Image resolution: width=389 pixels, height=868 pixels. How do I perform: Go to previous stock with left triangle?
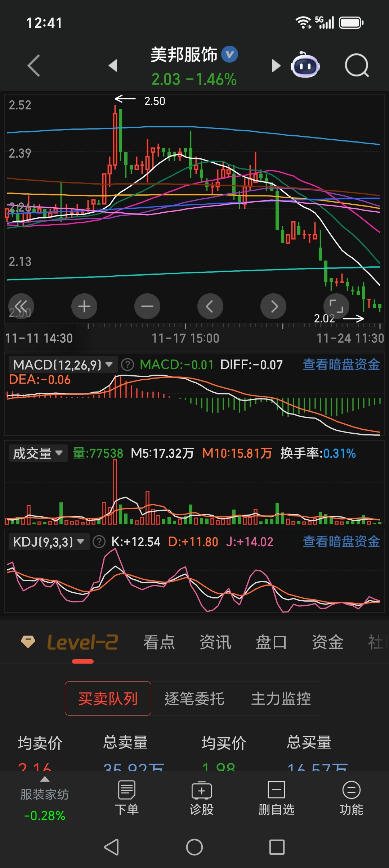(x=113, y=65)
